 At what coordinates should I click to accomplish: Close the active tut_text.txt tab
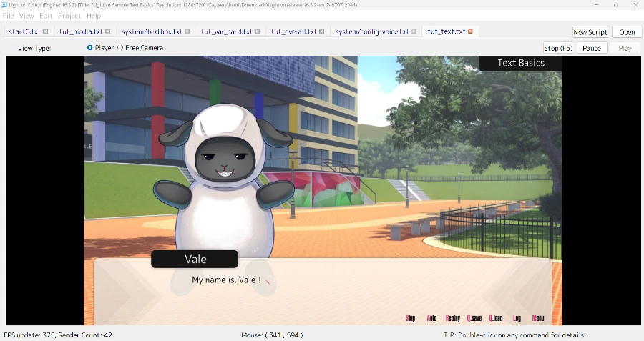(471, 31)
